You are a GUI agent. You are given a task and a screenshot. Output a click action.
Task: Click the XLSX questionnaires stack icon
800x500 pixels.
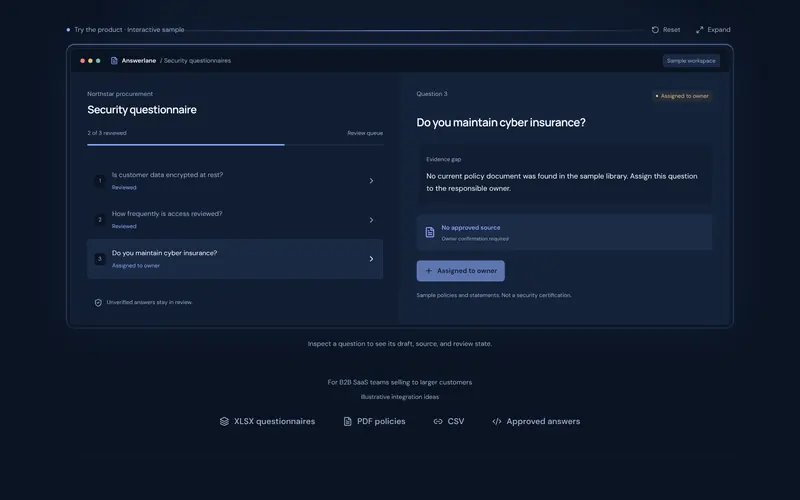click(x=224, y=421)
